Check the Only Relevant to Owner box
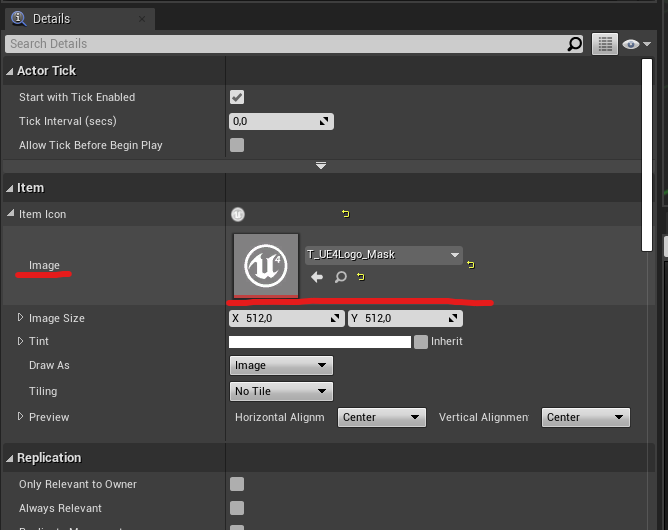668x530 pixels. [237, 484]
